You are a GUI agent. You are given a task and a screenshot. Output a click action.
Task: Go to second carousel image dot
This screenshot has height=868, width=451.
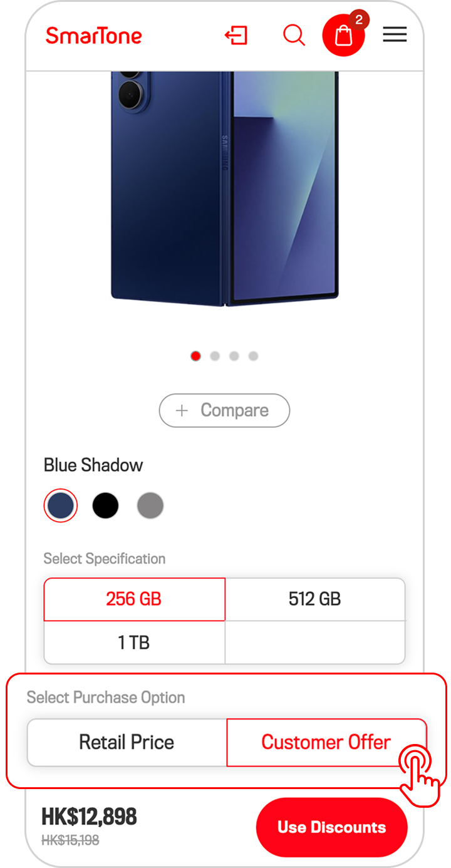(x=215, y=356)
